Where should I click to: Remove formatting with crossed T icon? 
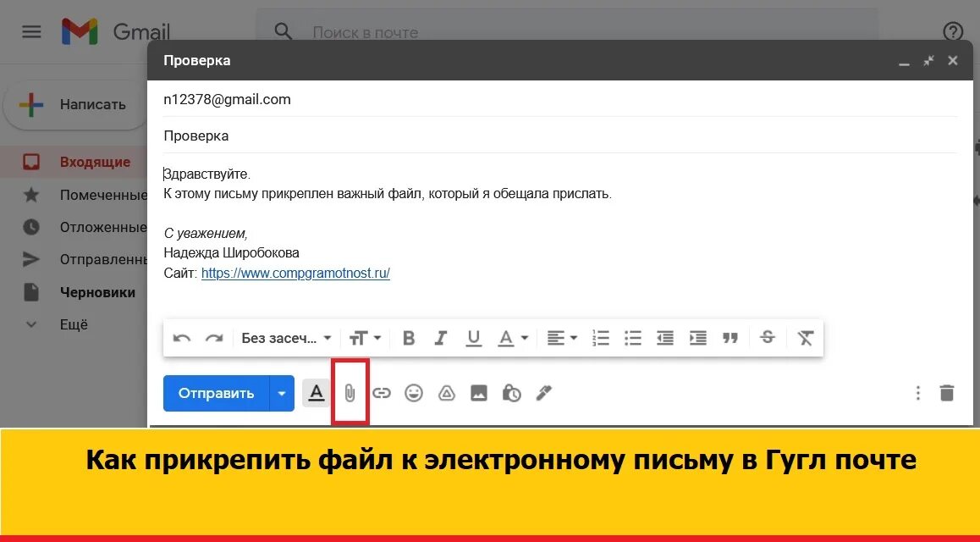pos(805,338)
